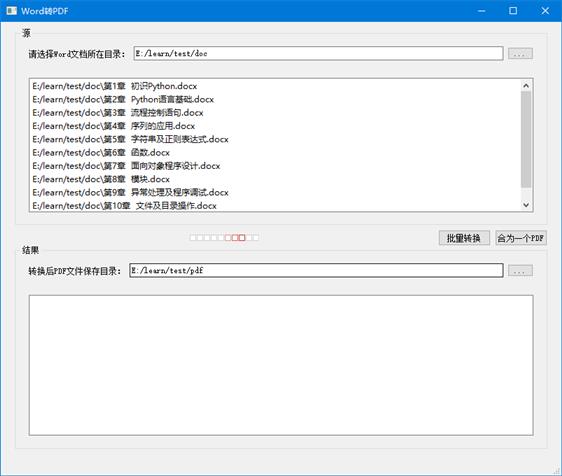The image size is (562, 476).
Task: Click the PDF save directory input field
Action: 316,270
